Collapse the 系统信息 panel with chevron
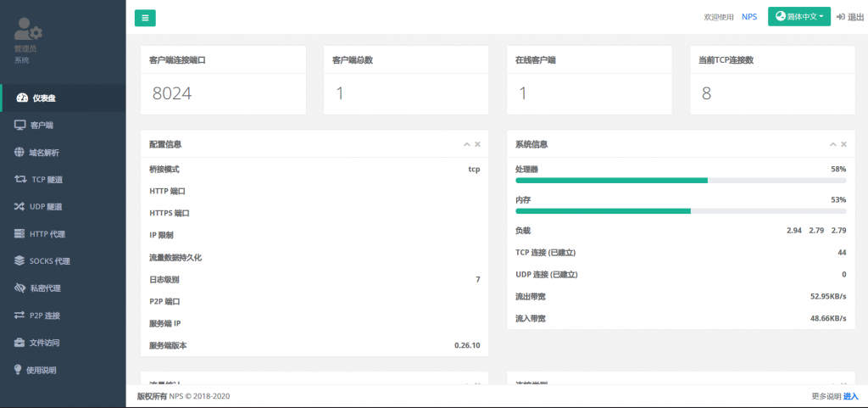The height and width of the screenshot is (408, 868). point(833,144)
